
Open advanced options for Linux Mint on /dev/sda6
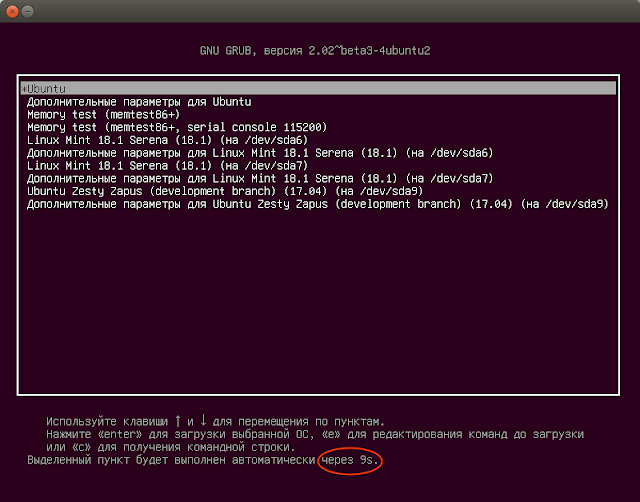point(260,153)
